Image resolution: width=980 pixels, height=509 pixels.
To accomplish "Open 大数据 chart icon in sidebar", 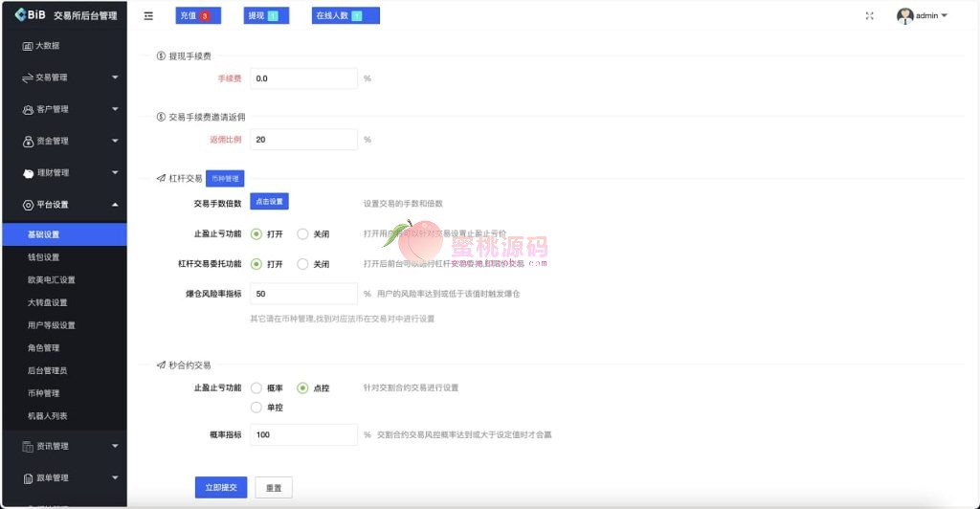I will coord(28,46).
